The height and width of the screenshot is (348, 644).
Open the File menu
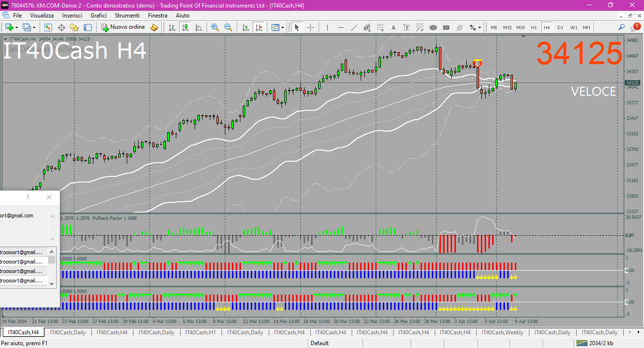click(17, 16)
